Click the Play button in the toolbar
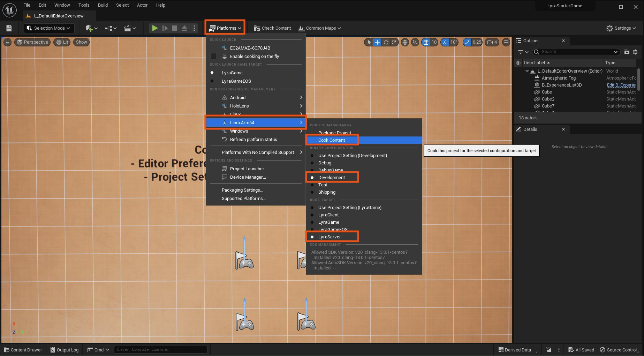 [155, 28]
